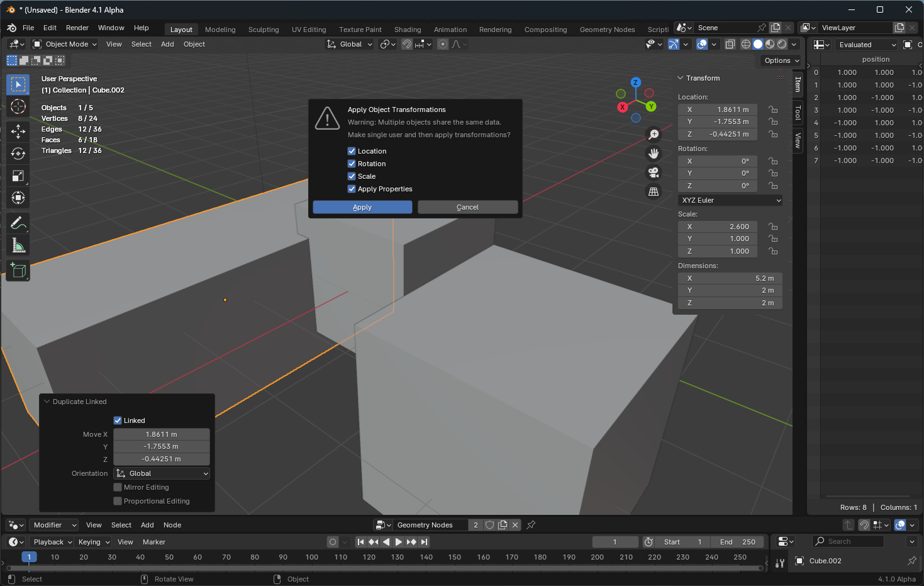Lock the Location X value
This screenshot has width=924, height=586.
pyautogui.click(x=773, y=110)
